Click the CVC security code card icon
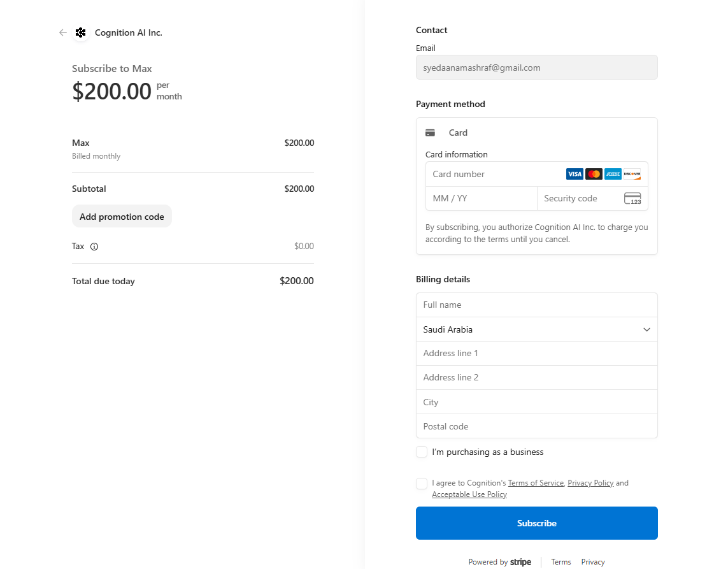Screen dimensions: 728x569 tap(632, 198)
